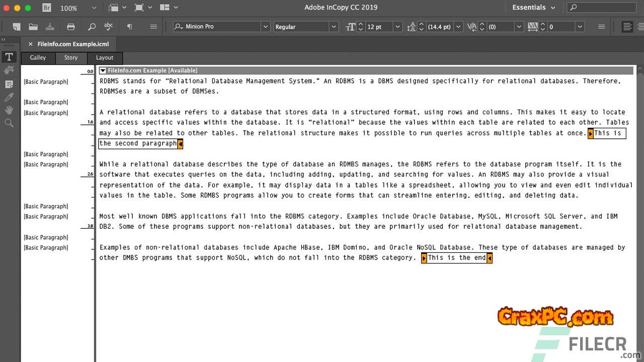The height and width of the screenshot is (362, 644).
Task: Click the Minion Pro font name field
Action: [217, 27]
